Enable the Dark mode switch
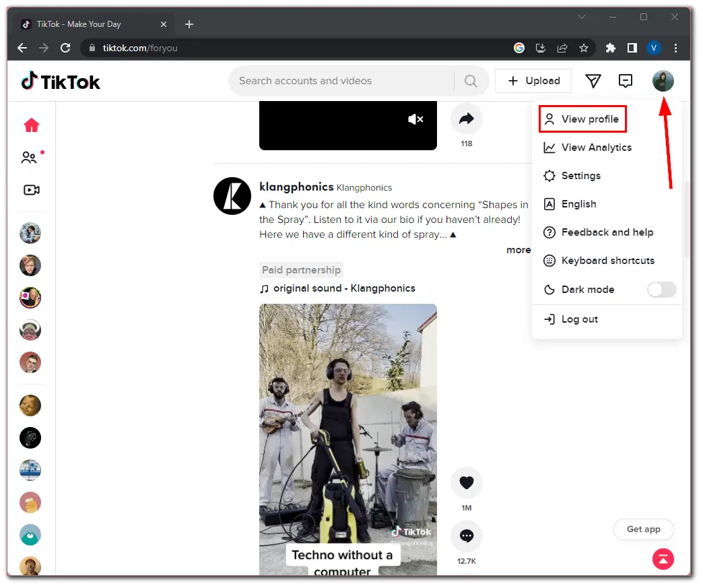The width and height of the screenshot is (703, 588). [x=661, y=290]
